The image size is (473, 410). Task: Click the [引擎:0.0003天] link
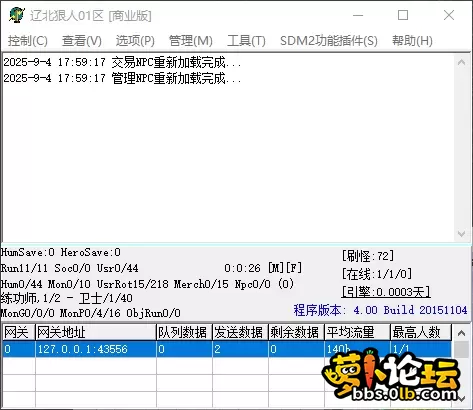pos(386,292)
